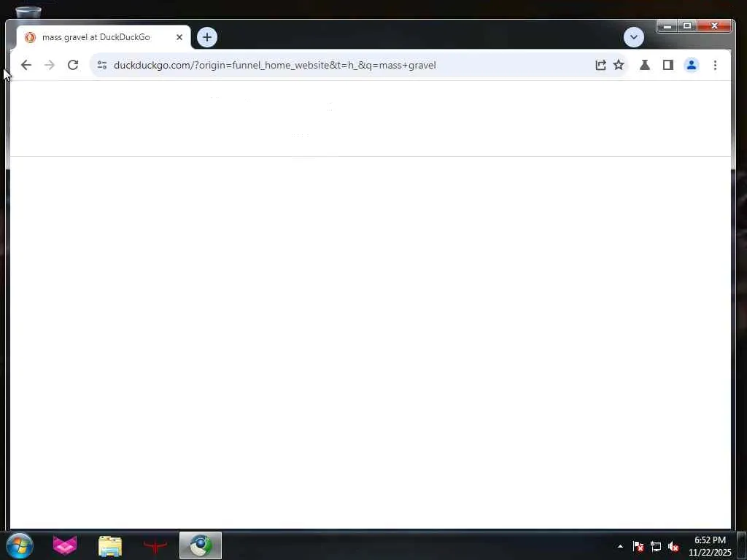This screenshot has width=747, height=560.
Task: Open the clock showing 6:52 PM
Action: 710,546
